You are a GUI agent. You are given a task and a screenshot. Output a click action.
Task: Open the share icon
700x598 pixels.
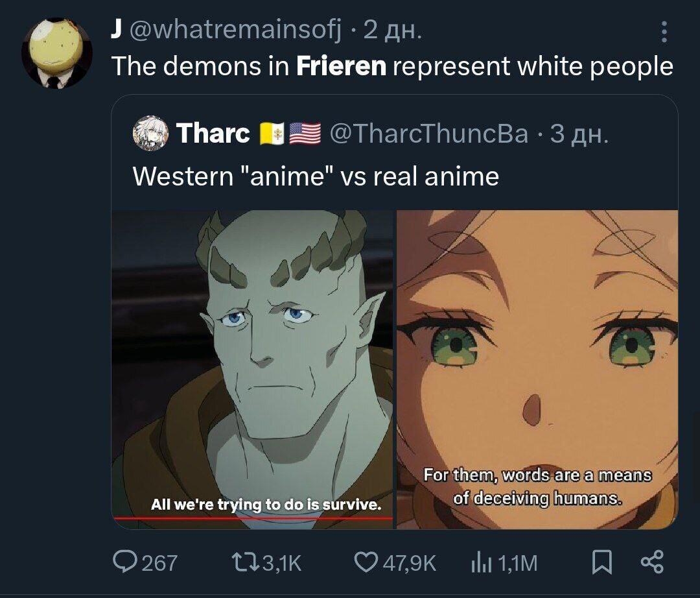[x=653, y=562]
